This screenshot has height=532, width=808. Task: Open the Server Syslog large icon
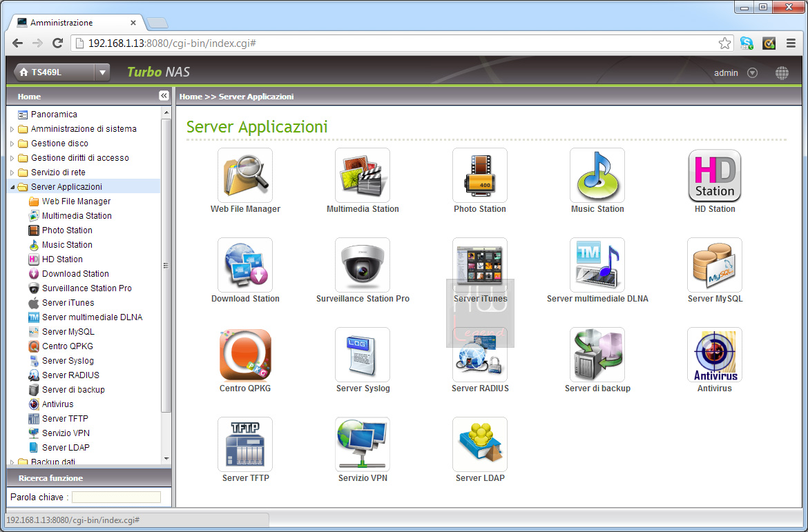click(x=363, y=355)
